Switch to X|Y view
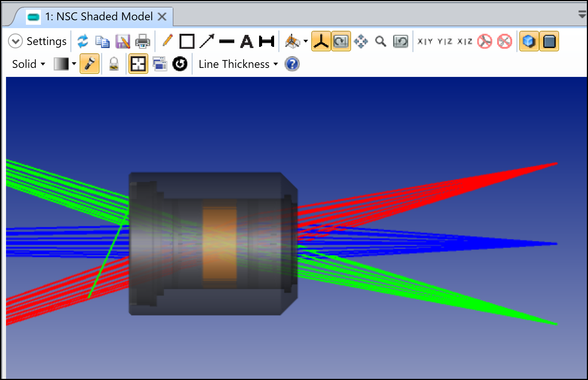This screenshot has width=588, height=380. coord(425,42)
